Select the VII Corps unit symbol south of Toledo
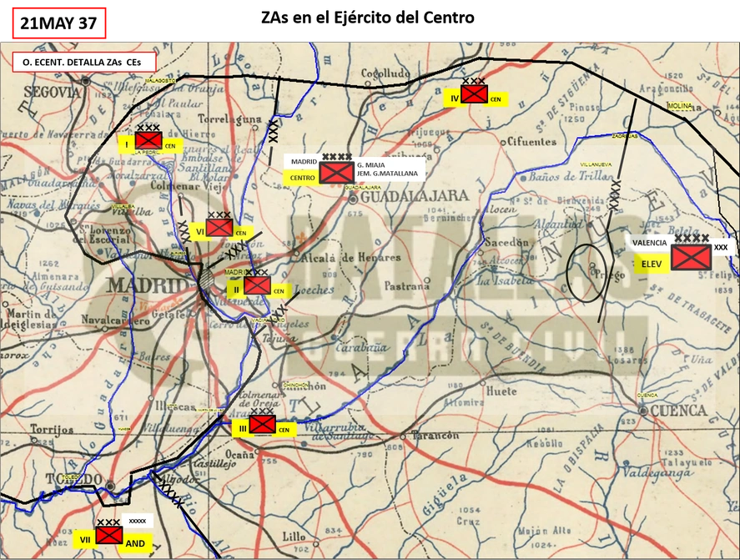The image size is (740, 560). tap(109, 536)
